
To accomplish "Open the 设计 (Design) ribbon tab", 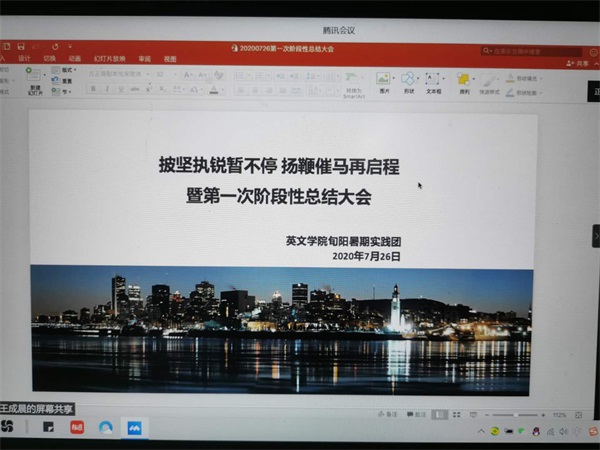I will click(24, 58).
